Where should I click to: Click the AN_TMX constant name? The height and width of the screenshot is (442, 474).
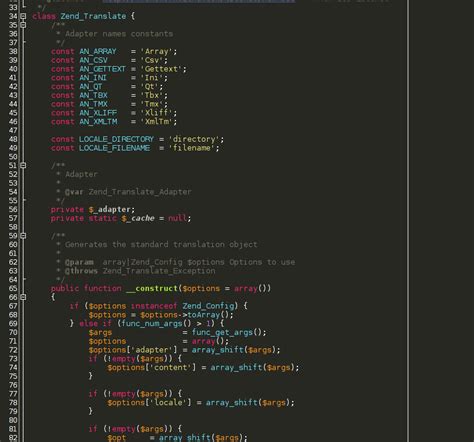pos(93,104)
